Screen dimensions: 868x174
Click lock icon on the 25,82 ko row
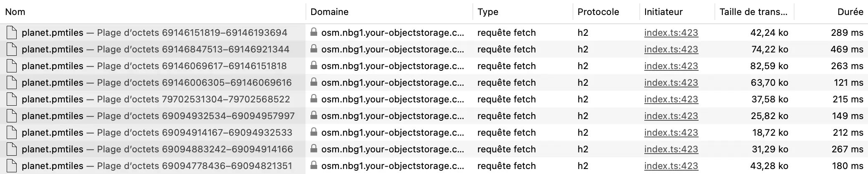click(x=314, y=115)
